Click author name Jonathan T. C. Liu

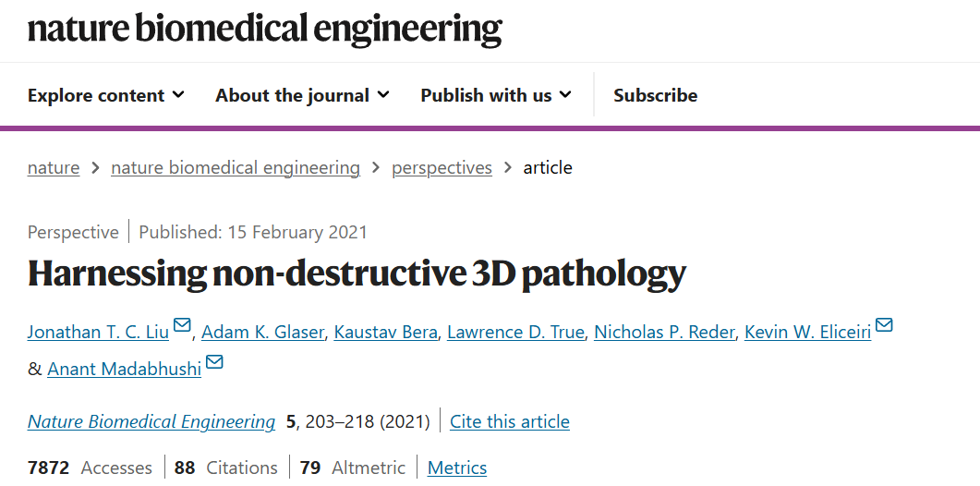click(98, 332)
